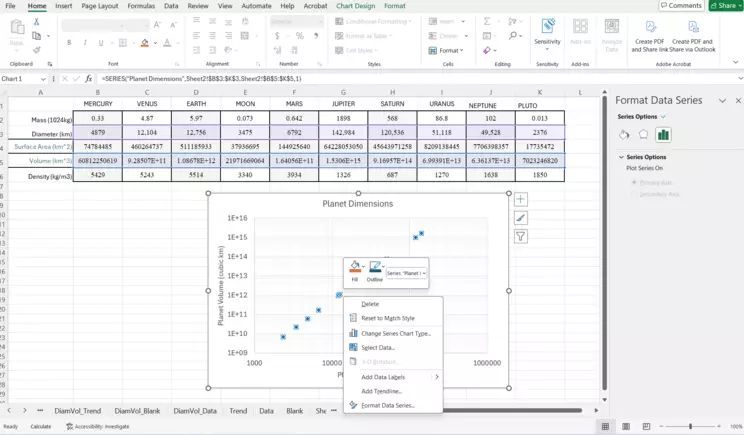Screen dimensions: 744x435
Task: Select the Secondary Axis radio button
Action: tap(634, 194)
